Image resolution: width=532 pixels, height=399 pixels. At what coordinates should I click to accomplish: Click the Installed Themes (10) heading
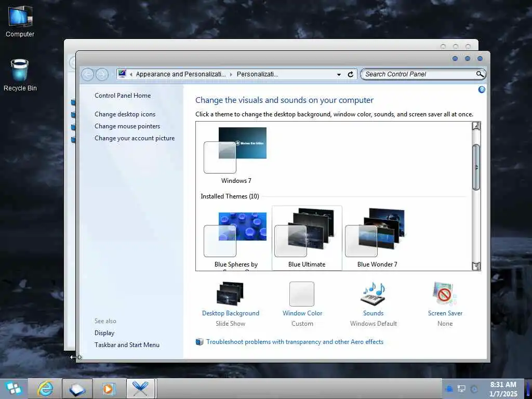click(x=230, y=196)
